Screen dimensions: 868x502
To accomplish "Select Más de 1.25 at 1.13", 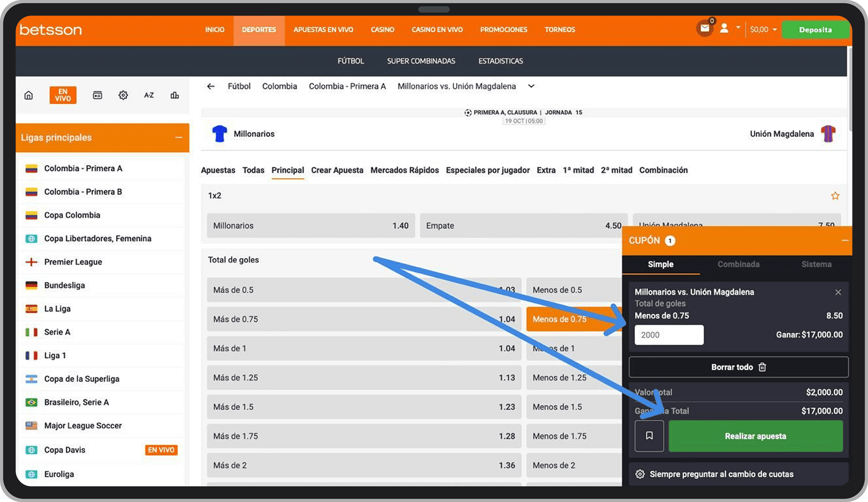I will (x=364, y=377).
